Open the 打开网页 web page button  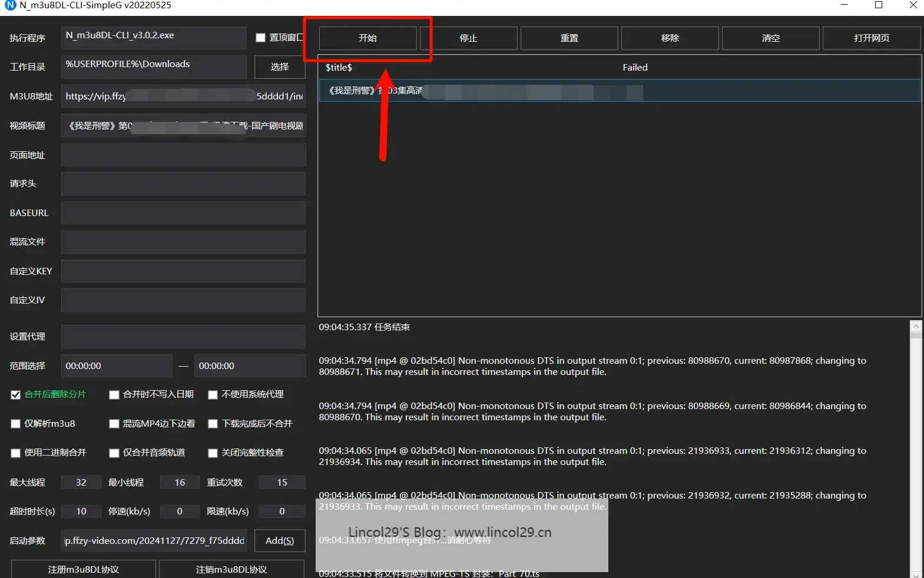pos(871,38)
